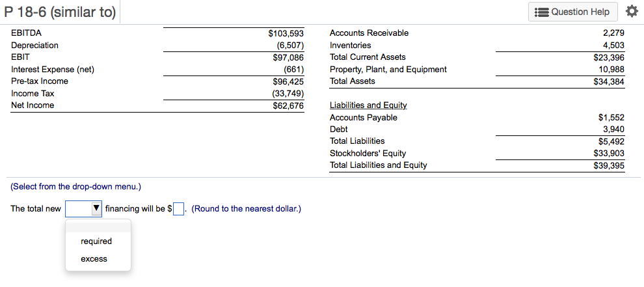
Task: Select 'excess' from the dropdown menu
Action: (x=94, y=259)
